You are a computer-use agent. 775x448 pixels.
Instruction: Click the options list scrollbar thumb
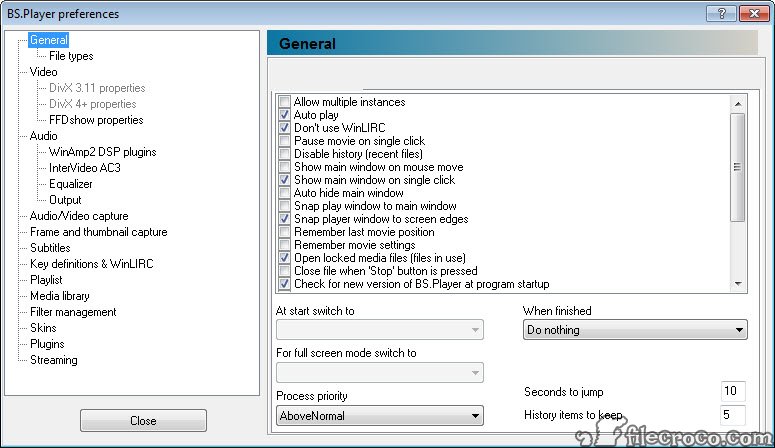737,167
